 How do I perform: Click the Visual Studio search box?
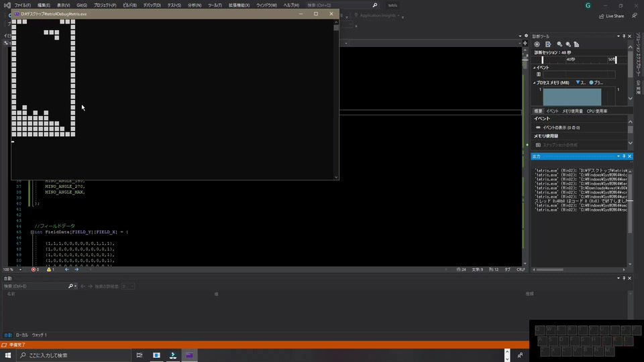click(x=341, y=5)
